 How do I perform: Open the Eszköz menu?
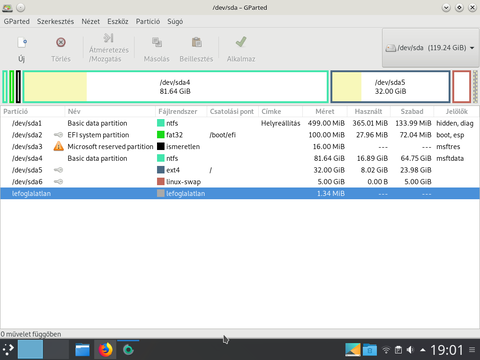(118, 21)
